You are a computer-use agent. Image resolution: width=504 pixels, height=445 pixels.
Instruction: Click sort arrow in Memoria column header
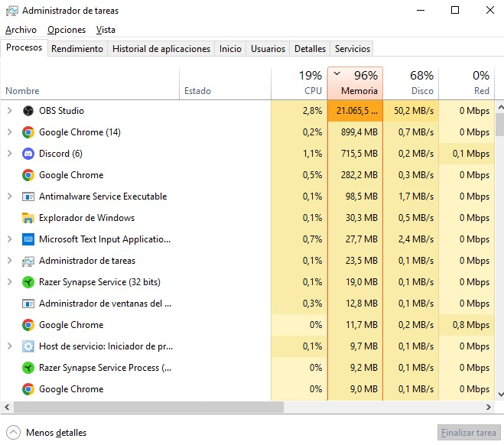point(337,73)
